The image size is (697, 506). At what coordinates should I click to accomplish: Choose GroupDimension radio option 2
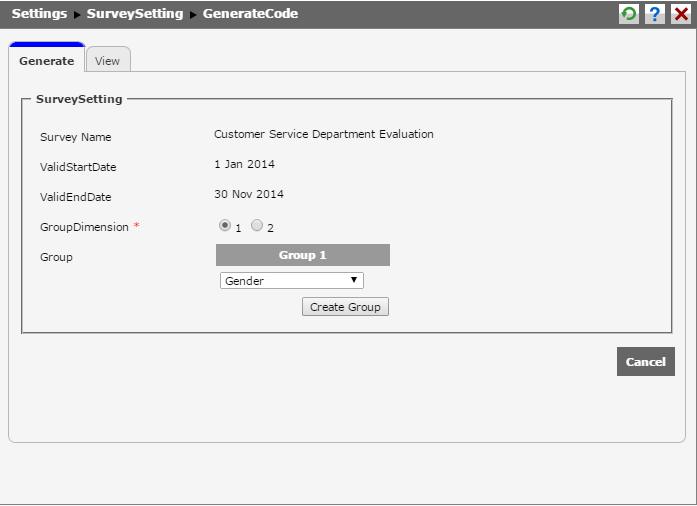[x=257, y=226]
